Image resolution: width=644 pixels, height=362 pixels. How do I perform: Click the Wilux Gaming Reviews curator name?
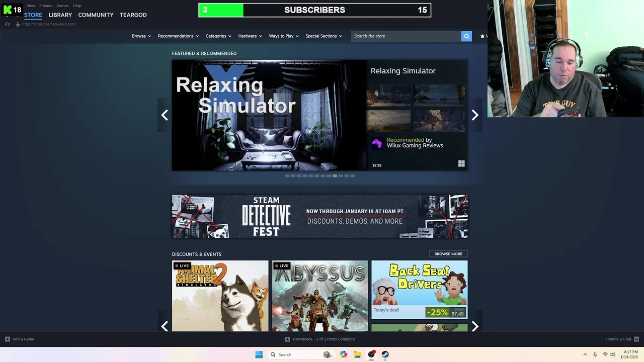point(415,145)
